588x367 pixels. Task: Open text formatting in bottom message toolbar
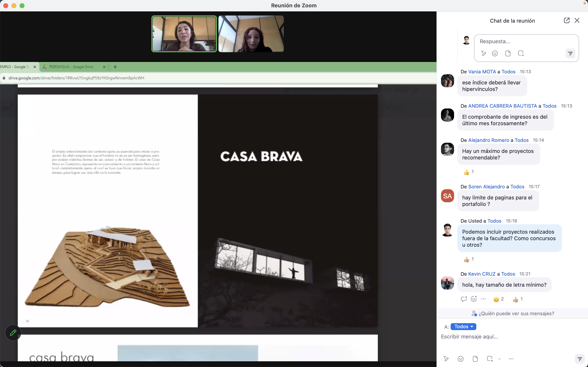(x=446, y=359)
